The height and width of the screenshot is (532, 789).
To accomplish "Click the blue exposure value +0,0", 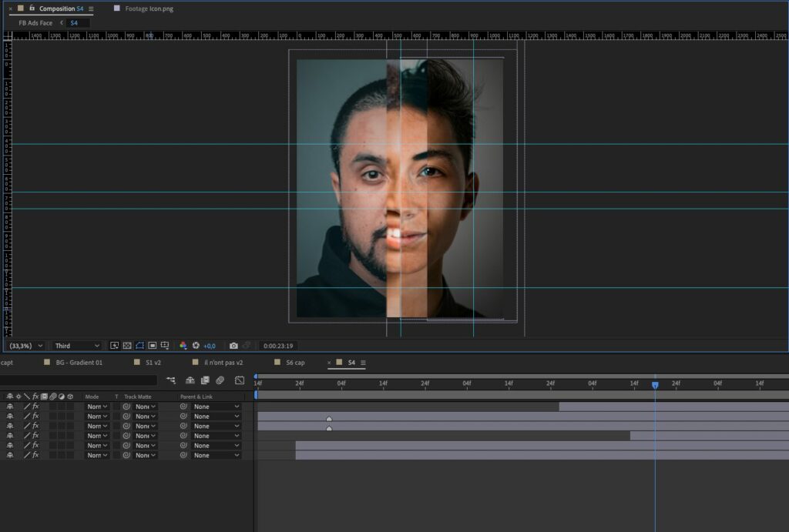I will tap(210, 346).
